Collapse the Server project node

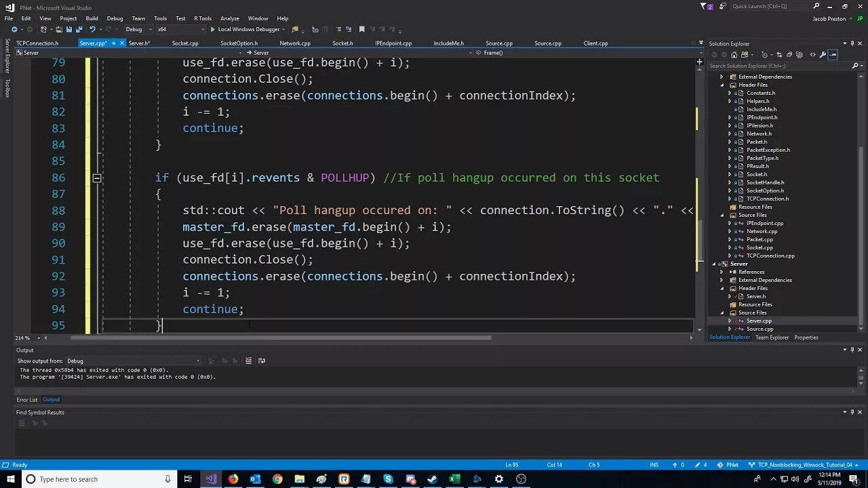[714, 264]
